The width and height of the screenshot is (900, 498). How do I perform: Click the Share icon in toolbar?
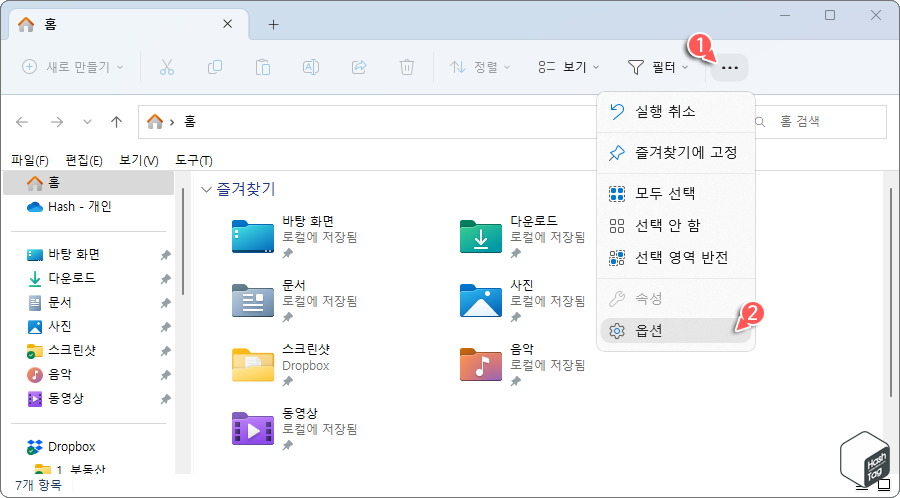coord(359,67)
